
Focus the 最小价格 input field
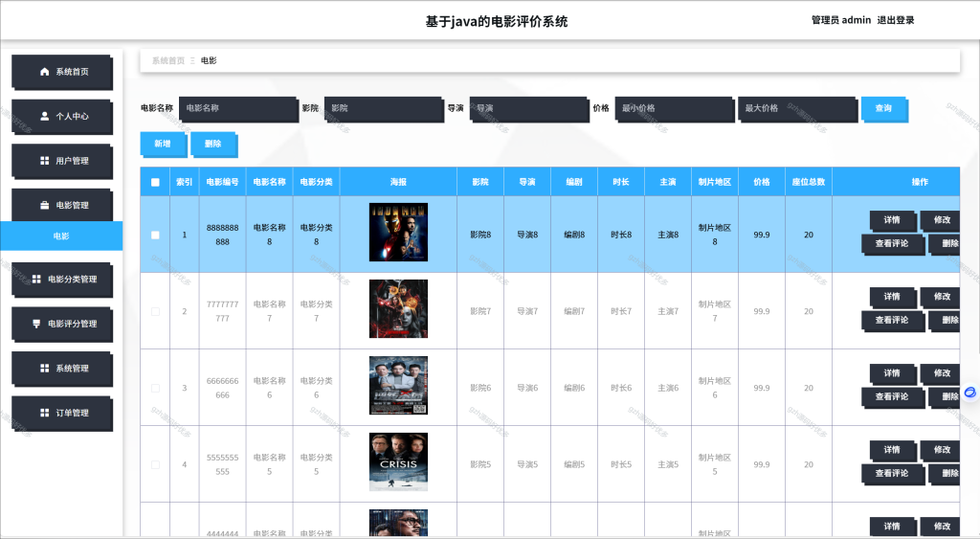click(x=674, y=109)
